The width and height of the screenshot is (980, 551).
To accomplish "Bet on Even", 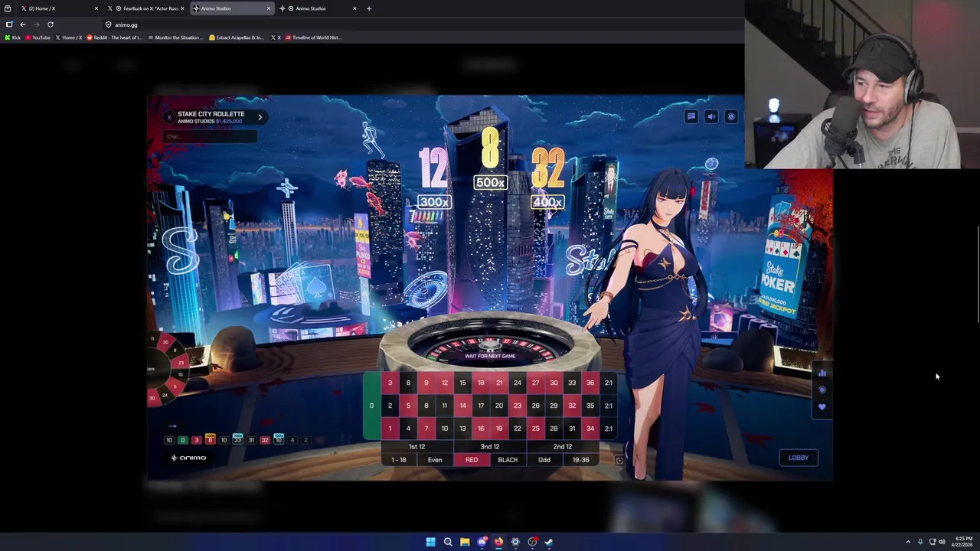I will 435,460.
